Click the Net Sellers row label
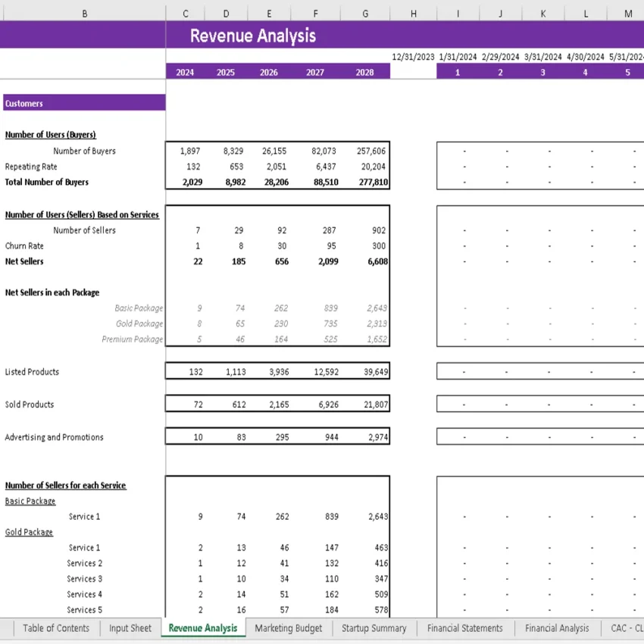Viewport: 644px width, 644px height. point(26,261)
